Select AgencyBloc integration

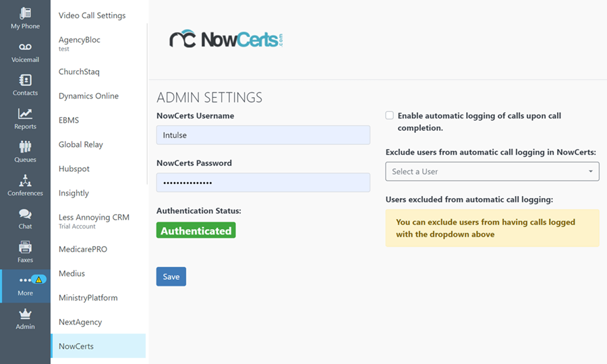click(80, 43)
